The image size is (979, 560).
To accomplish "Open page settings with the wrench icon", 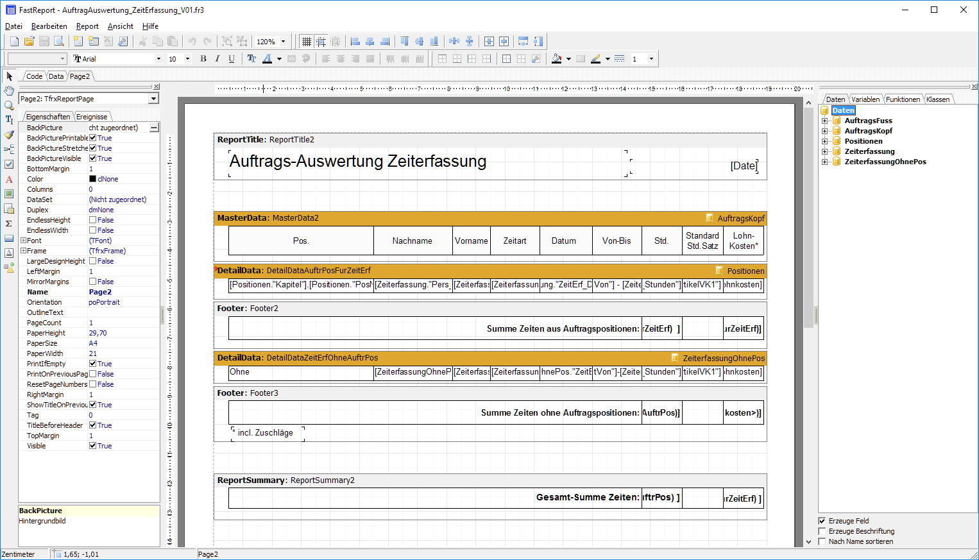I will click(123, 41).
